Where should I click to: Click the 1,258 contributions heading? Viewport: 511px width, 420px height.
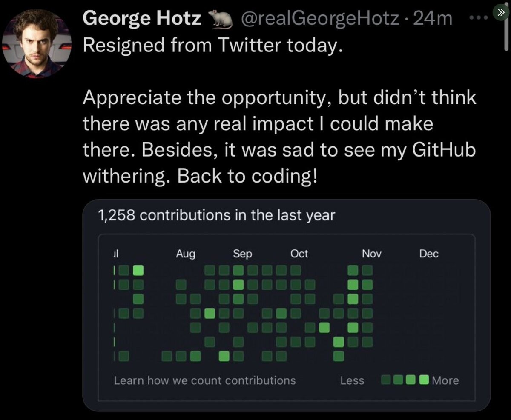[x=216, y=216]
